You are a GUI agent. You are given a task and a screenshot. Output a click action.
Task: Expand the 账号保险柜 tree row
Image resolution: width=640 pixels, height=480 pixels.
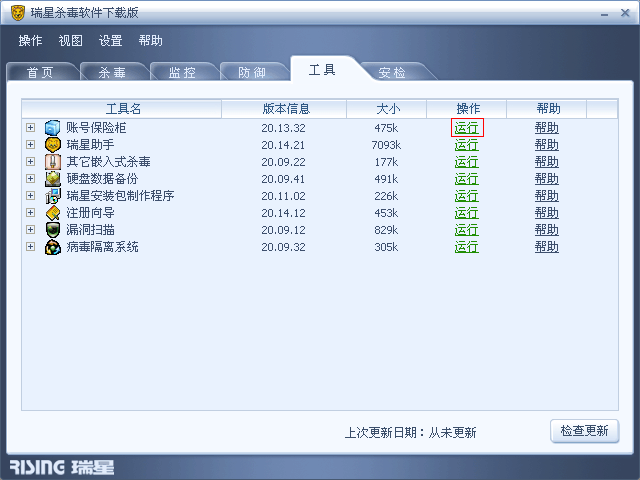point(31,128)
